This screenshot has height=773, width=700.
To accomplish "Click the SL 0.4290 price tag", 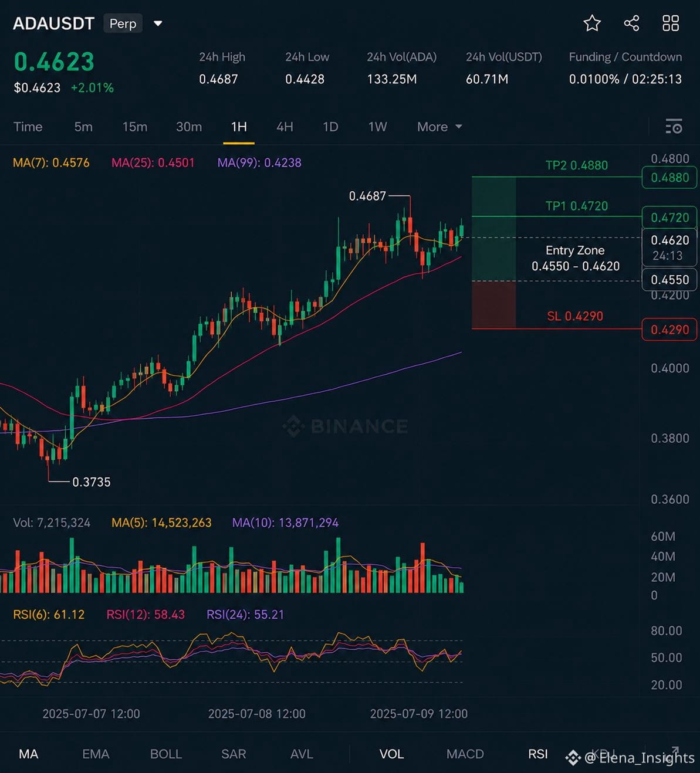I will [x=670, y=330].
